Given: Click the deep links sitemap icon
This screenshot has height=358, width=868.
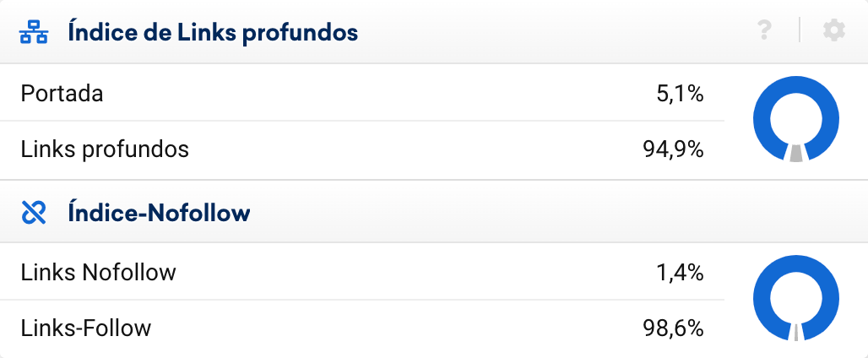Looking at the screenshot, I should [33, 33].
